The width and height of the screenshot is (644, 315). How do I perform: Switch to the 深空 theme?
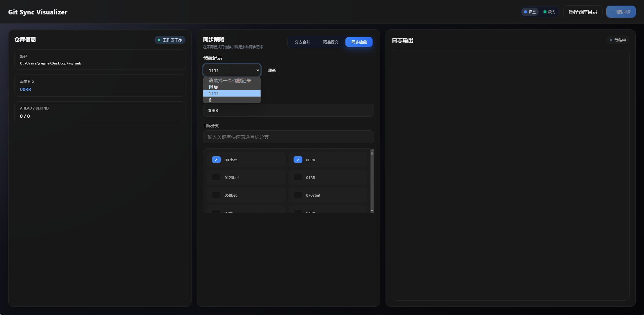point(530,12)
